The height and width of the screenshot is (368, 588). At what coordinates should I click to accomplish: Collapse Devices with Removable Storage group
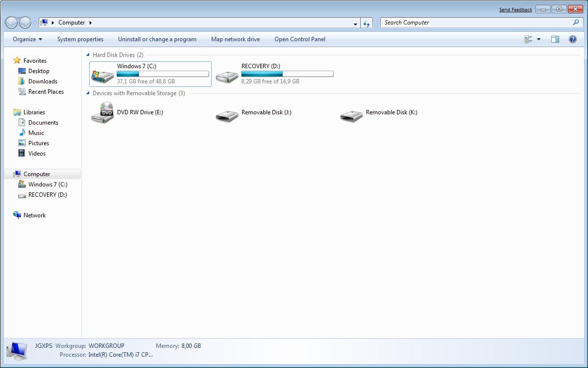(x=88, y=93)
